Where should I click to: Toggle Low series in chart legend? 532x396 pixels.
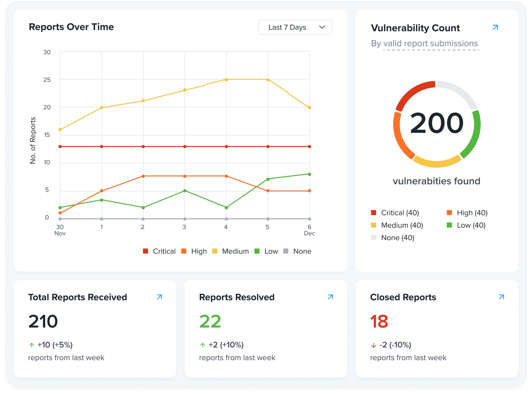coord(266,251)
